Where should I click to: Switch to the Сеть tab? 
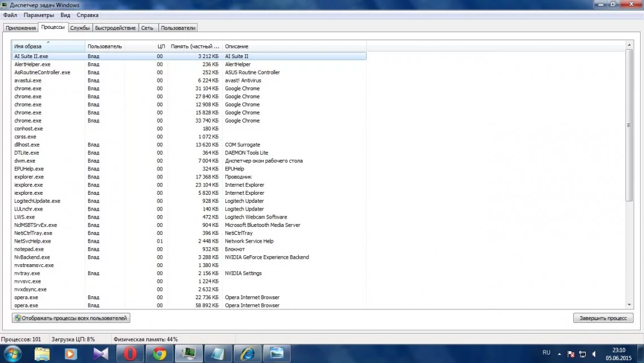[147, 28]
